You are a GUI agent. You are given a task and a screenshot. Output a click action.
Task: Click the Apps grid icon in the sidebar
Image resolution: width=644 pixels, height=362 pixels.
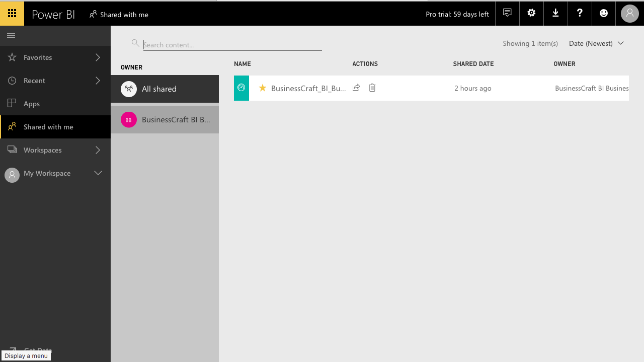12,103
